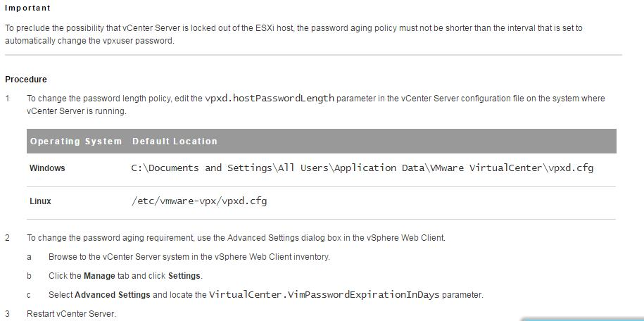Screen dimensions: 644x321
Task: Select the vpxd.hostPasswordLength parameter text
Action: click(270, 99)
